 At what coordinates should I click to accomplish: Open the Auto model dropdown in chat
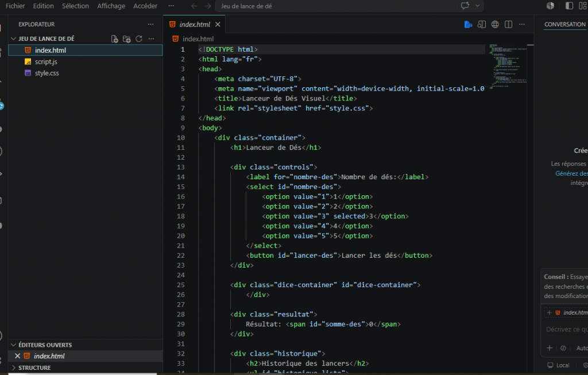click(x=582, y=349)
